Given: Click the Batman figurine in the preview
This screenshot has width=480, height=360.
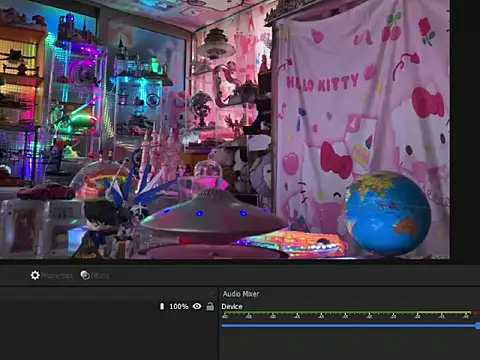Looking at the screenshot, I should click(97, 229).
